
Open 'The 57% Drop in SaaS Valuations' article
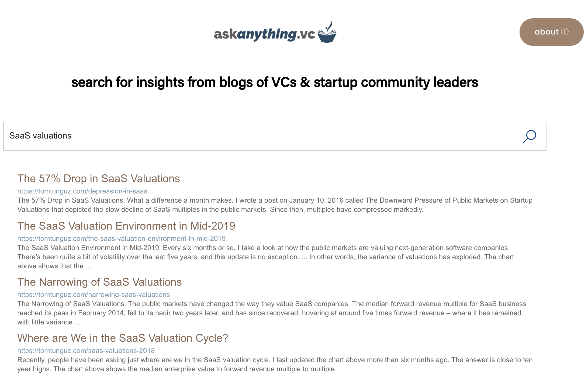click(x=99, y=178)
